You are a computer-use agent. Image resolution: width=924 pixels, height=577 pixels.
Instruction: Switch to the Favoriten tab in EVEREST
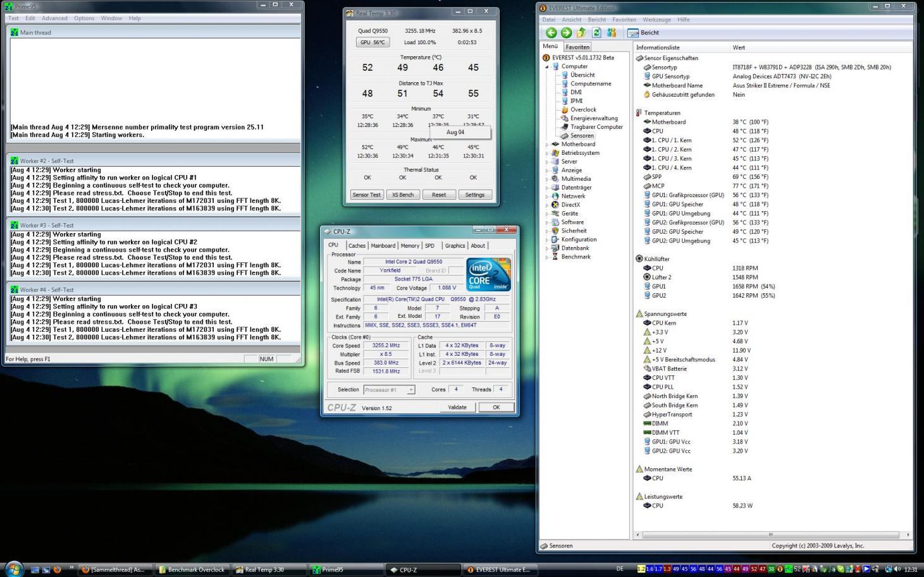coord(577,47)
